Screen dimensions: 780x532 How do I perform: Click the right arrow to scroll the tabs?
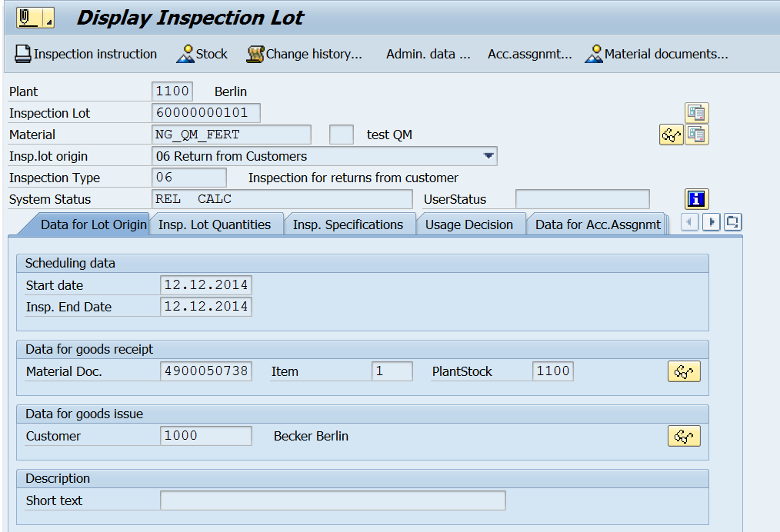711,222
